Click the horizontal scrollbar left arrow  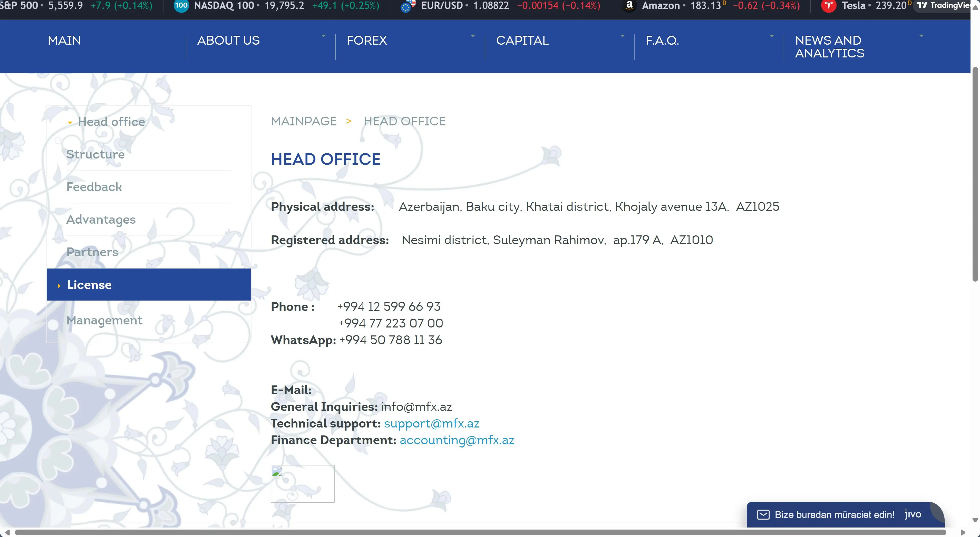[7, 532]
